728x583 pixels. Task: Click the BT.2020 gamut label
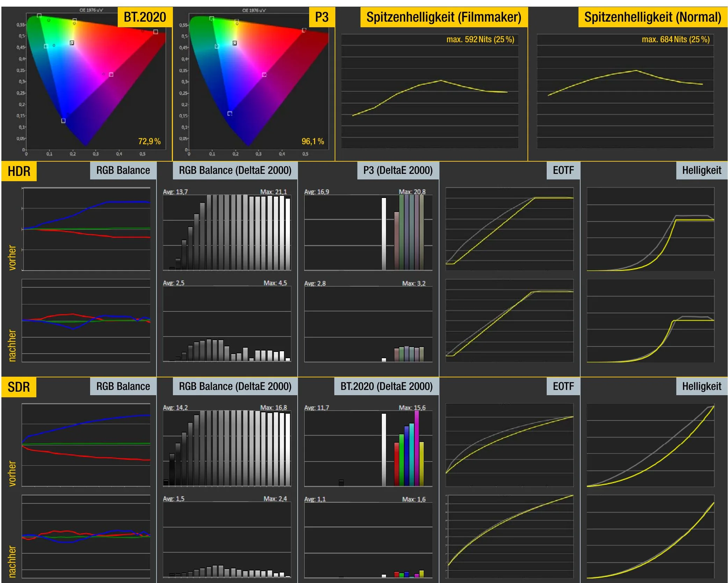coord(145,17)
